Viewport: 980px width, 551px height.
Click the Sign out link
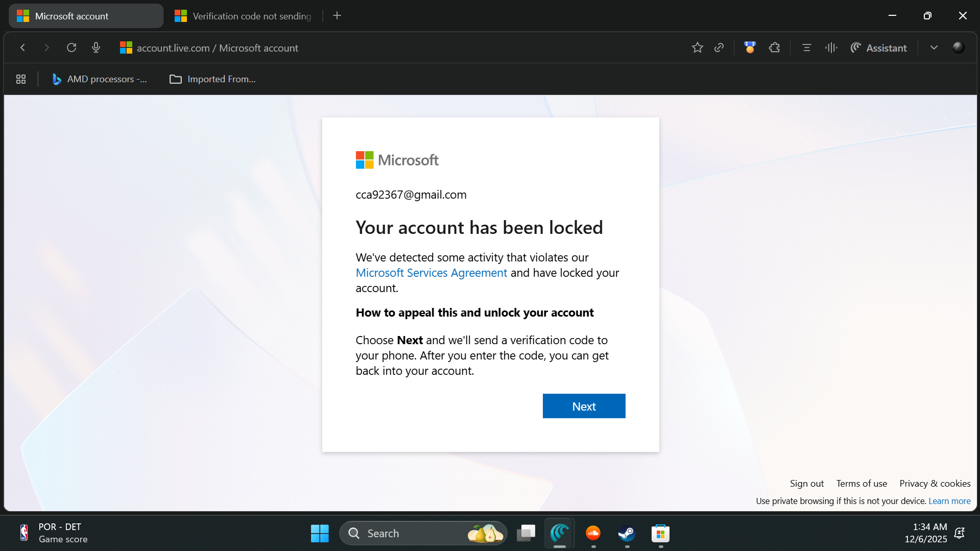(x=806, y=483)
